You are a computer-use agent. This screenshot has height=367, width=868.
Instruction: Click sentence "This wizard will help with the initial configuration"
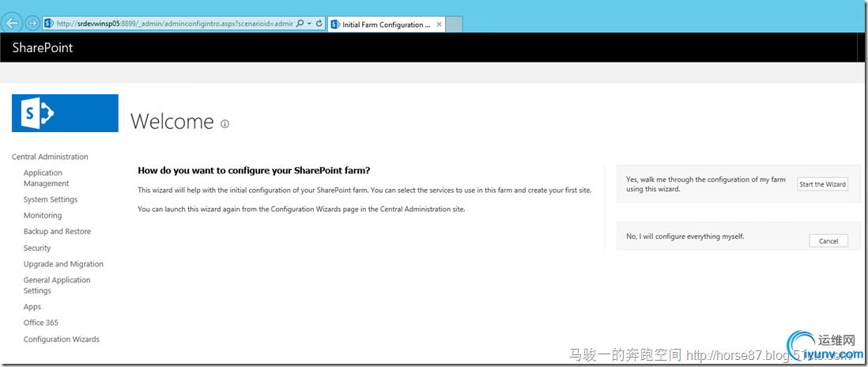pyautogui.click(x=364, y=191)
